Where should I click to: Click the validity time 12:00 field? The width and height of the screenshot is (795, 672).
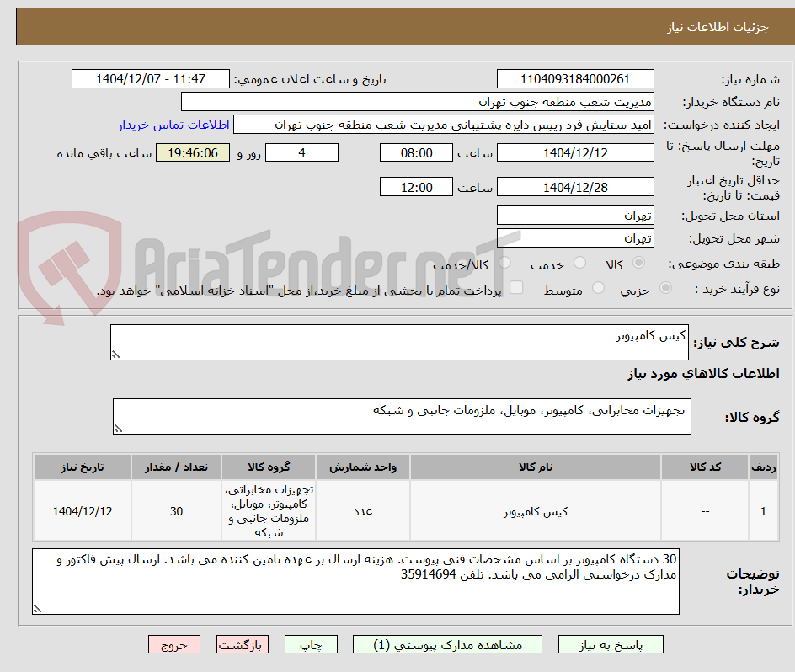[x=416, y=187]
